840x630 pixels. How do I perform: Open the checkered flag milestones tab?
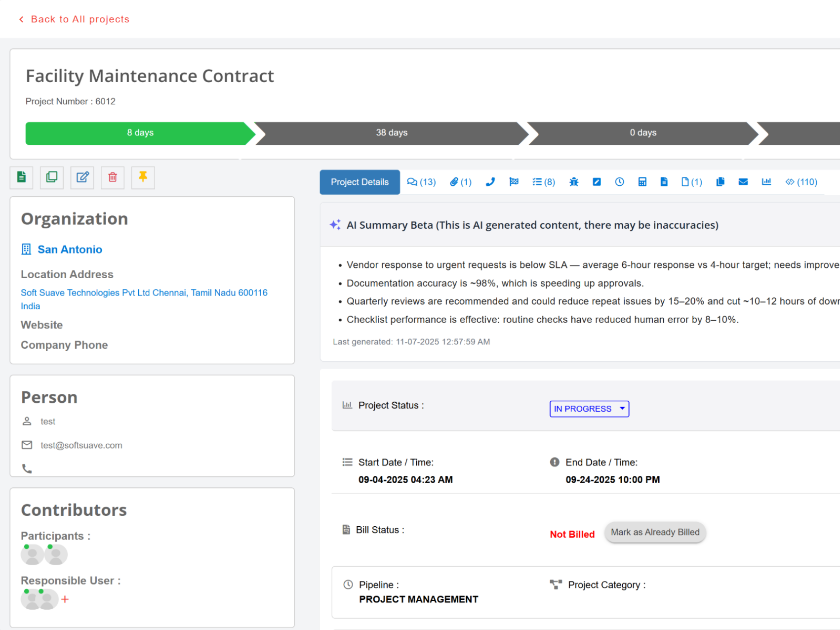click(514, 182)
